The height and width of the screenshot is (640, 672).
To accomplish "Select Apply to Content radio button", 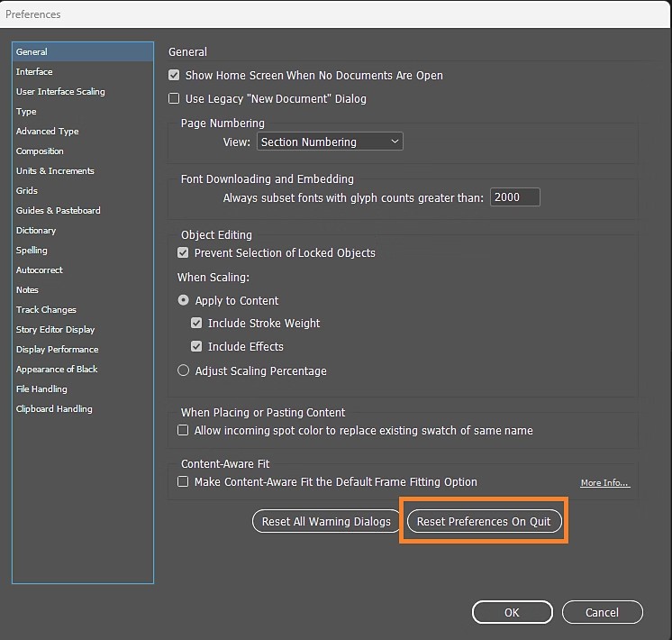I will click(x=184, y=300).
